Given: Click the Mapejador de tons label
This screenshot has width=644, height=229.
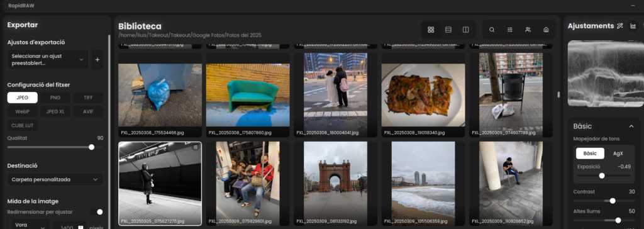Looking at the screenshot, I should pyautogui.click(x=596, y=138).
